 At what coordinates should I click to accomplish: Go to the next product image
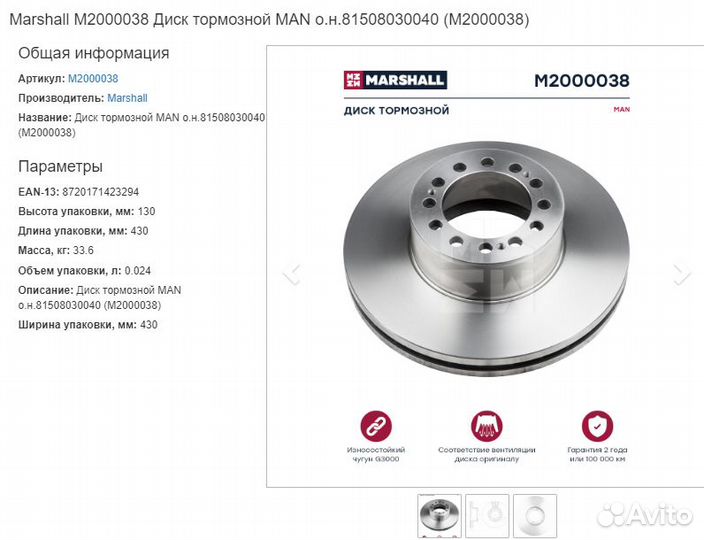(x=682, y=272)
